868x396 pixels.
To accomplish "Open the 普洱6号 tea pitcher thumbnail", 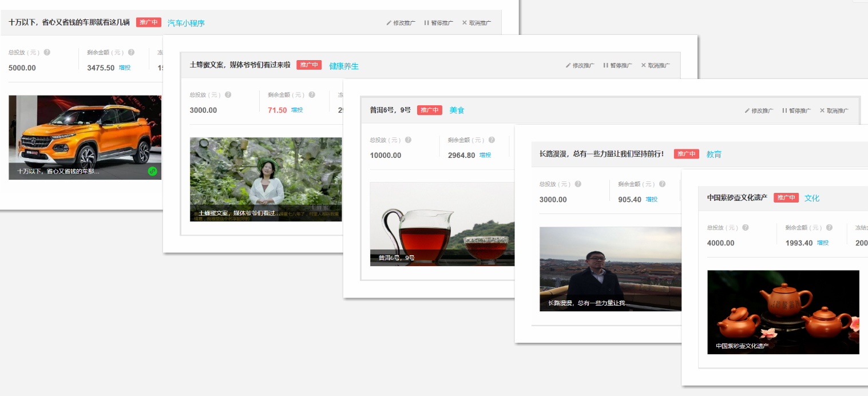I will [x=442, y=224].
